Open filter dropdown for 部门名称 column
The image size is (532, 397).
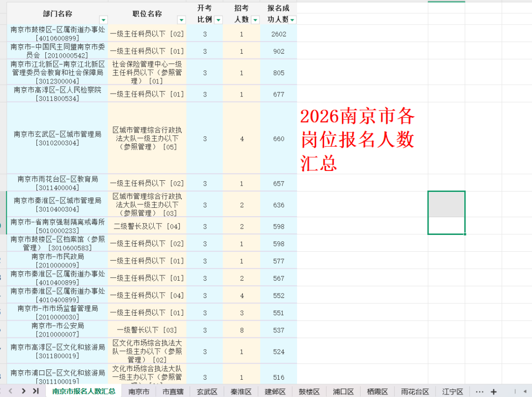coord(103,20)
